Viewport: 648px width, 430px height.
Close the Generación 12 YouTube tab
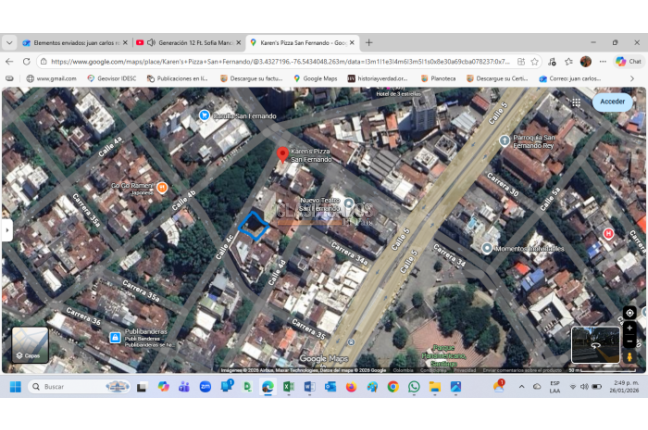[x=238, y=43]
